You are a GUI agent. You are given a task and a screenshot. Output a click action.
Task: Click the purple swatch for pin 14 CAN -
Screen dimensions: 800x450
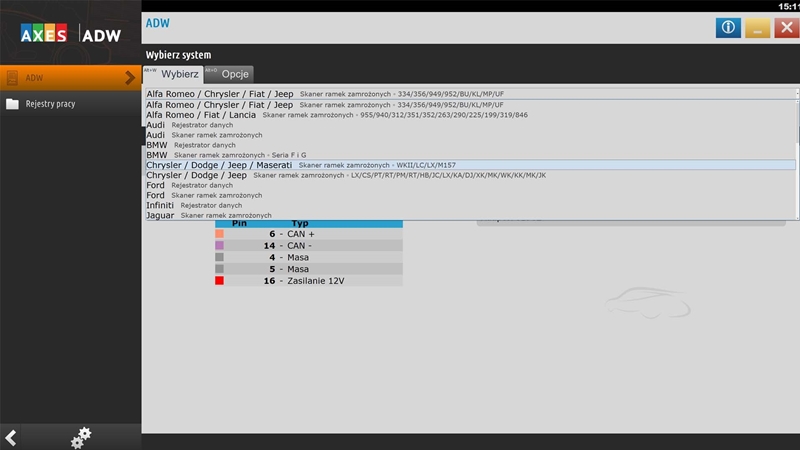tap(219, 245)
